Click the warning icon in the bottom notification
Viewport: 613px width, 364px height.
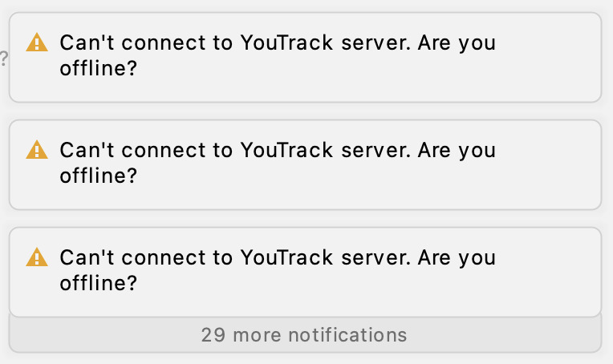[37, 257]
